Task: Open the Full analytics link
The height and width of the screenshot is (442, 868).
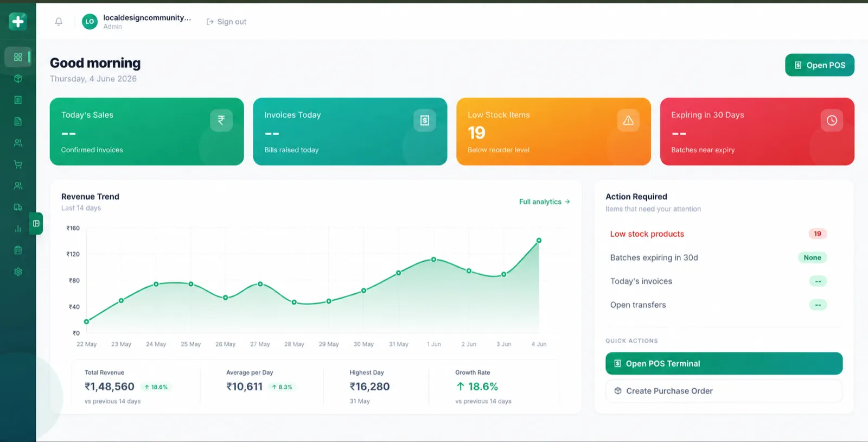Action: pos(544,201)
